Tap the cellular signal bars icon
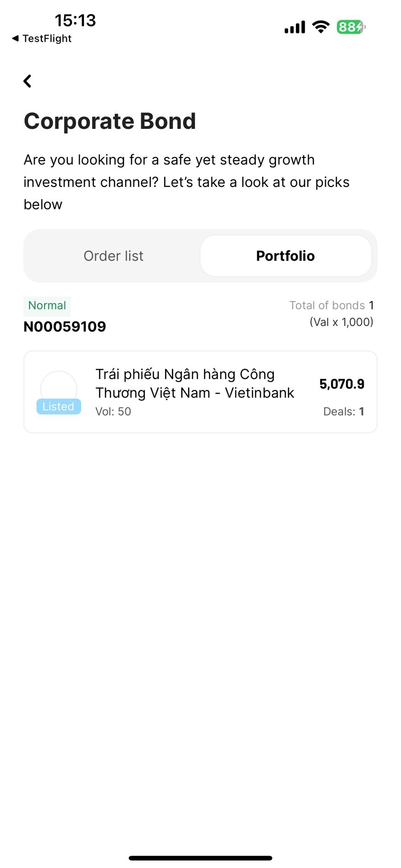The image size is (401, 868). [295, 28]
